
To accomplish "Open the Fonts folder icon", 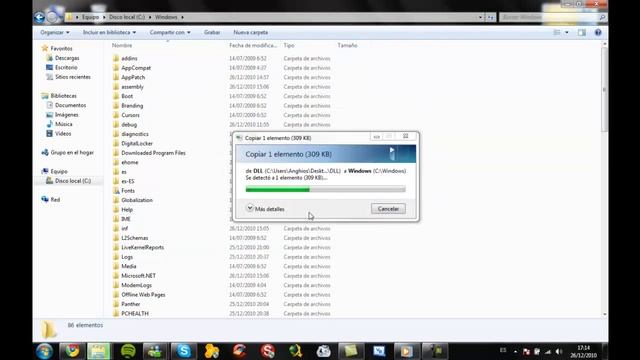I will point(116,191).
